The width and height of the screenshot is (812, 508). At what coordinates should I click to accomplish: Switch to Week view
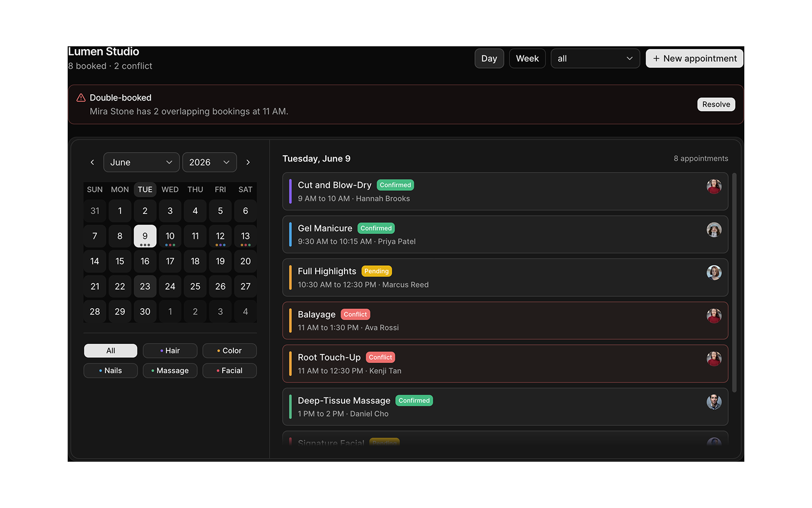tap(527, 59)
